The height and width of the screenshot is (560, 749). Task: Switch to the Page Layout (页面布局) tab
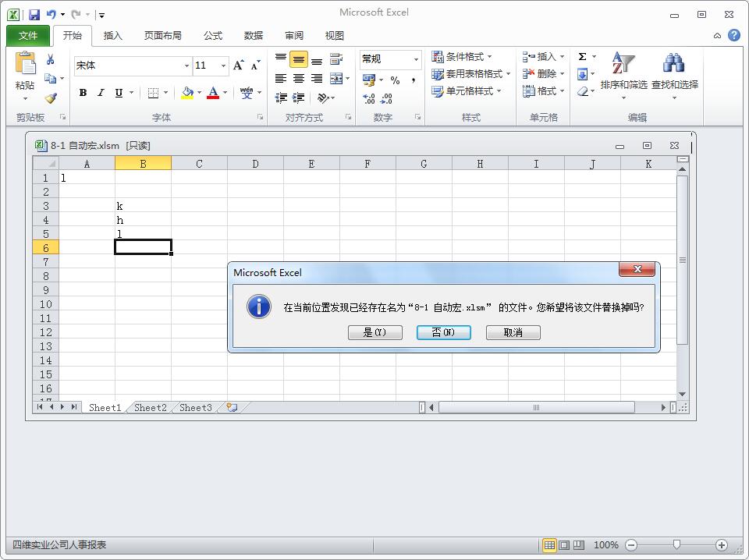[x=163, y=36]
